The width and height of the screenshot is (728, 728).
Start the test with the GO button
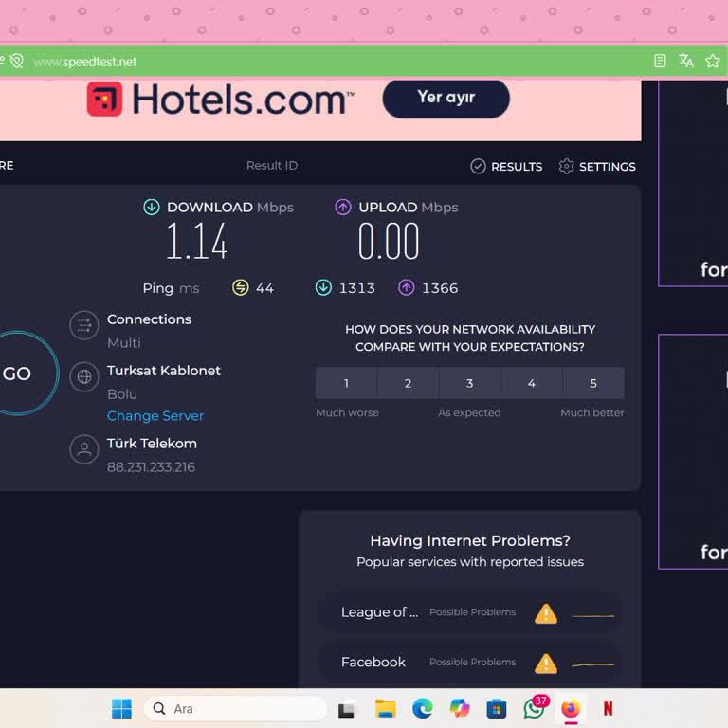17,373
